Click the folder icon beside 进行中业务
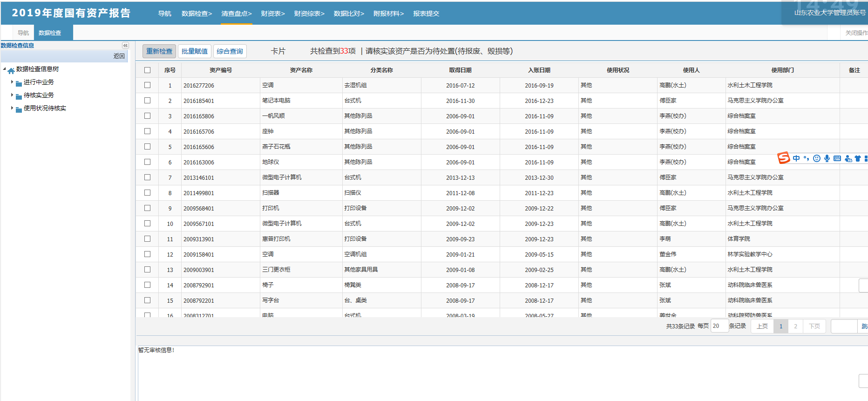Screen dimensions: 868x401 (x=19, y=83)
